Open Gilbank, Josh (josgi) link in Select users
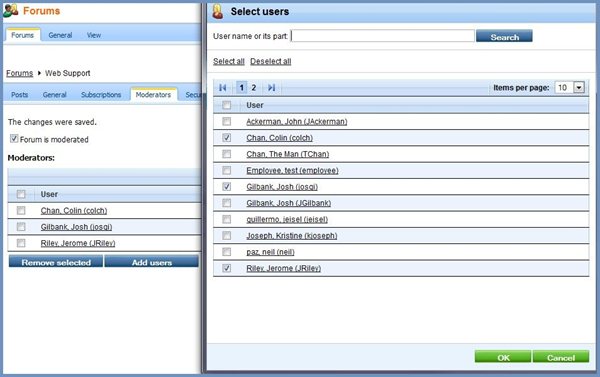 click(x=282, y=187)
